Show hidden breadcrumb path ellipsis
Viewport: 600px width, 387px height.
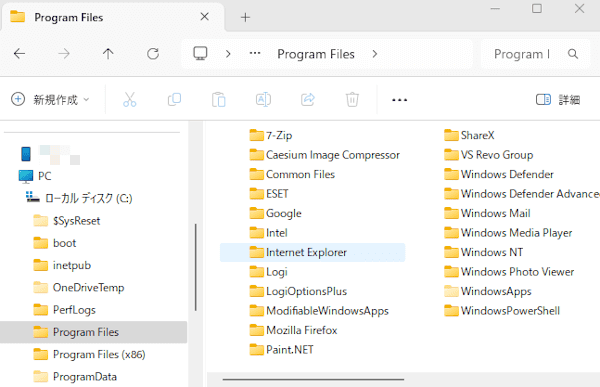(255, 54)
